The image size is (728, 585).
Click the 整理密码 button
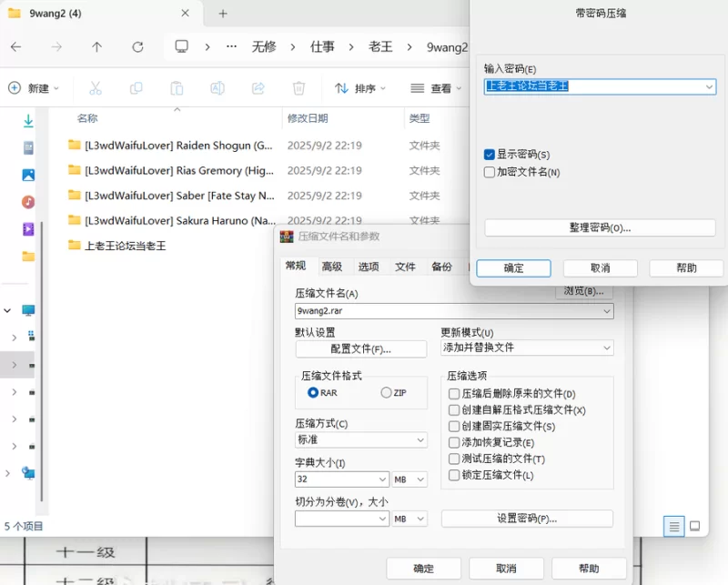tap(600, 227)
